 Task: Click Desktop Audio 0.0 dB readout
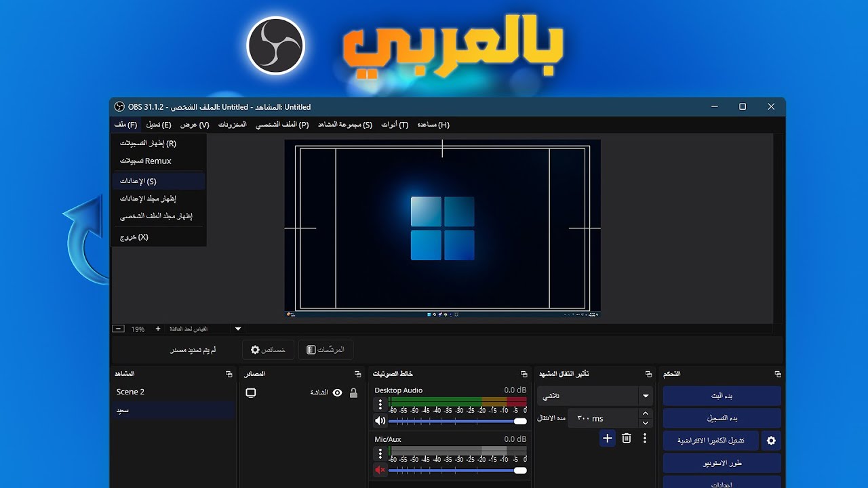(x=515, y=390)
